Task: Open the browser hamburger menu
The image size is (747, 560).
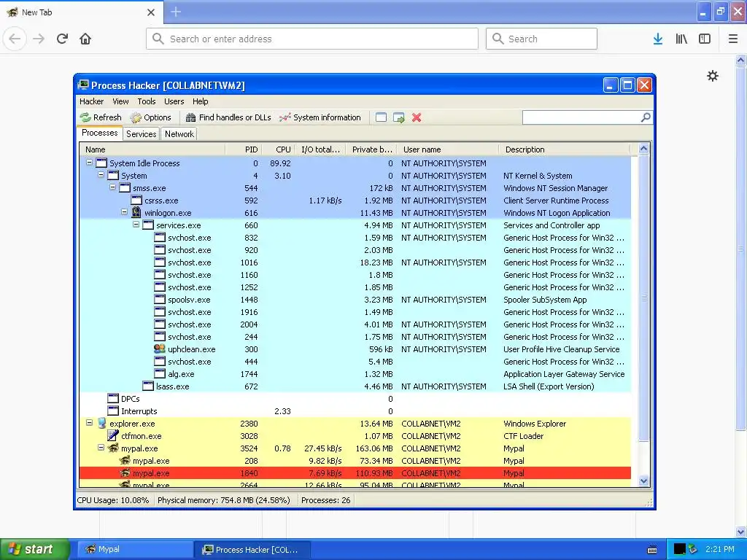Action: pyautogui.click(x=733, y=39)
